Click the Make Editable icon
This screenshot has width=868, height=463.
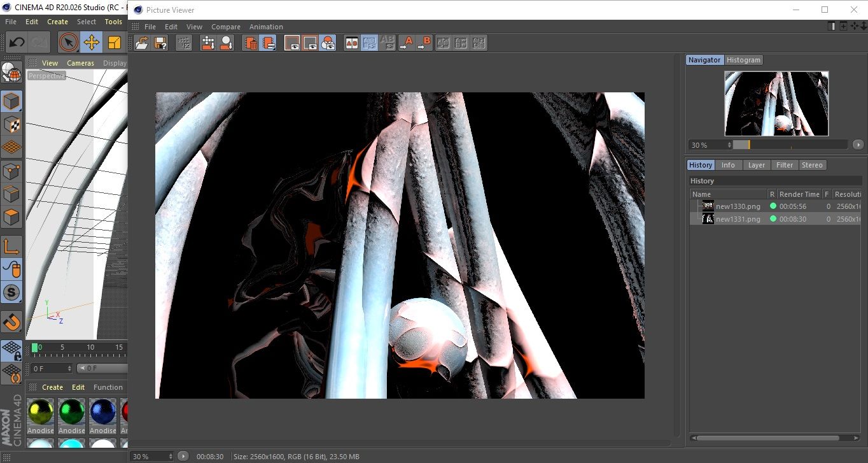11,72
